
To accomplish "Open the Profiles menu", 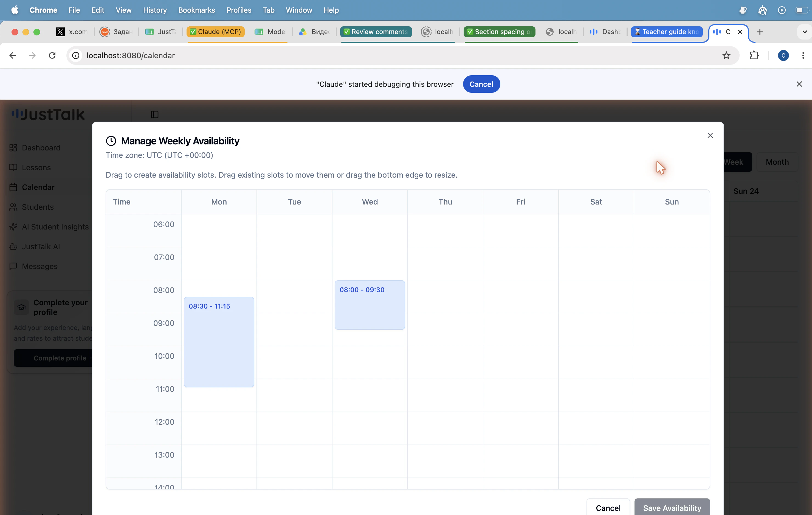I will pyautogui.click(x=239, y=10).
